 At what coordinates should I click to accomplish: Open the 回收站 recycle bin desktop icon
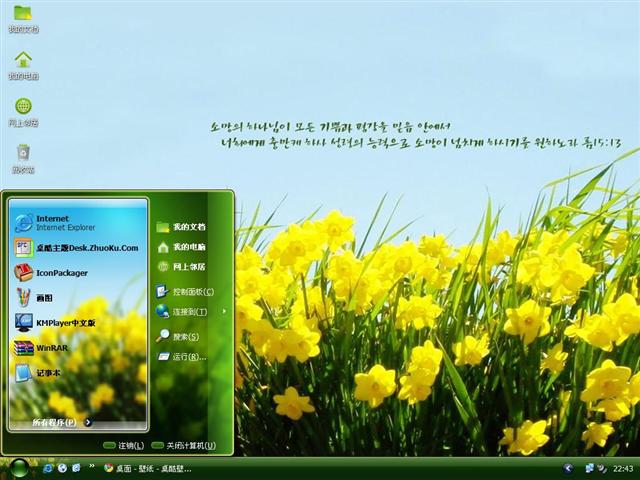23,159
